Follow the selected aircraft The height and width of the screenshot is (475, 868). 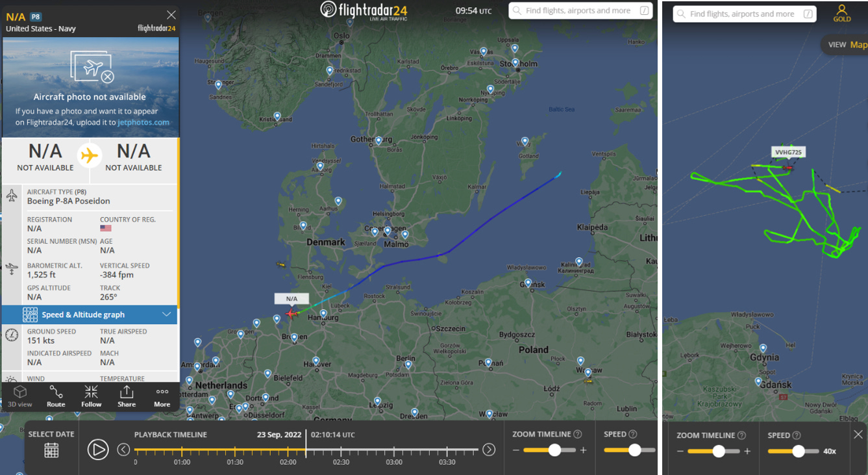[91, 396]
